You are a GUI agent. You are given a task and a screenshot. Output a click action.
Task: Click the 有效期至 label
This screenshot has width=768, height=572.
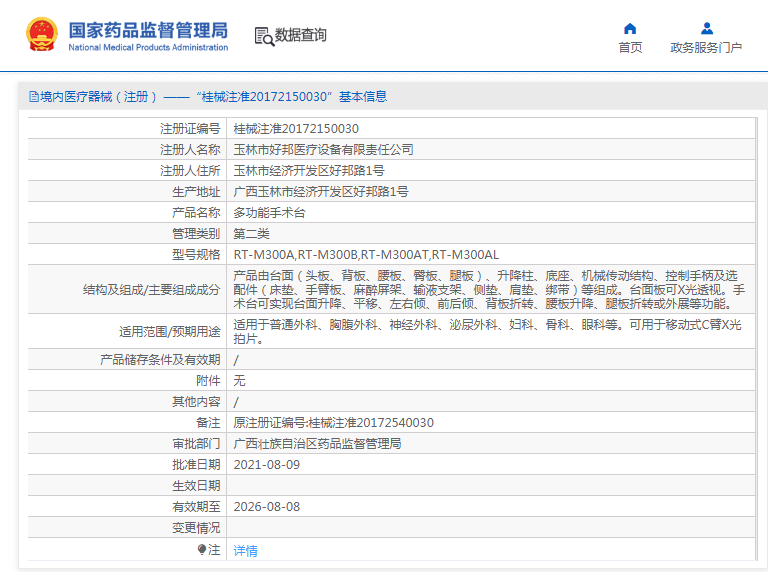(196, 507)
